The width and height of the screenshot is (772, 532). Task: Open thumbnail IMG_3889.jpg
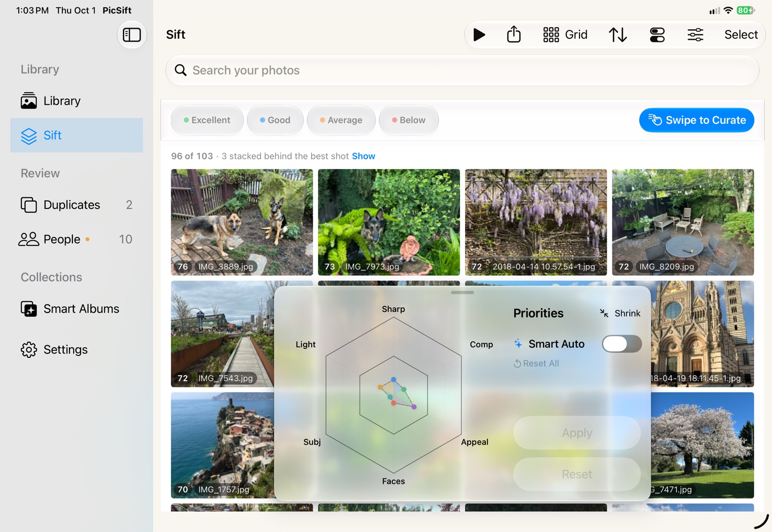click(x=242, y=222)
